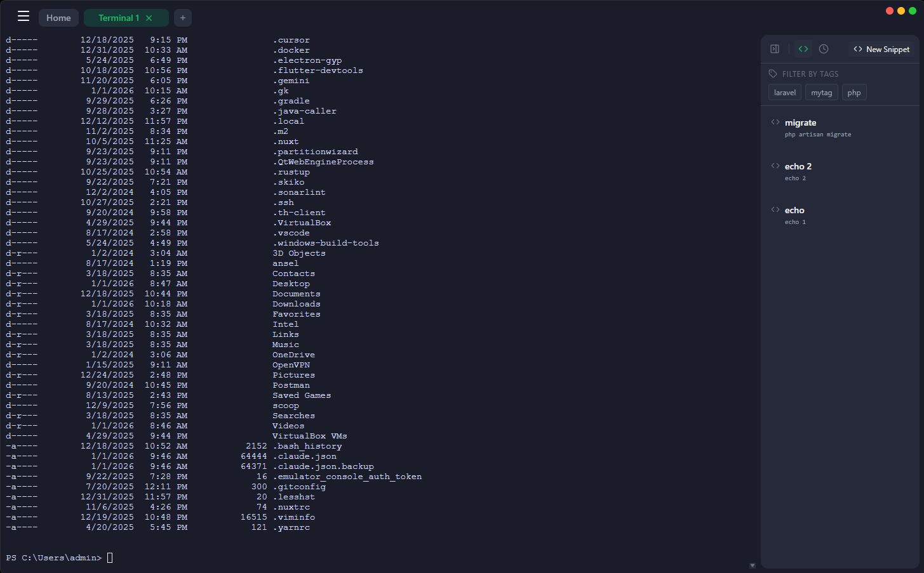Click the code icon beside echo snippet
Screen dimensions: 924x573
point(775,209)
